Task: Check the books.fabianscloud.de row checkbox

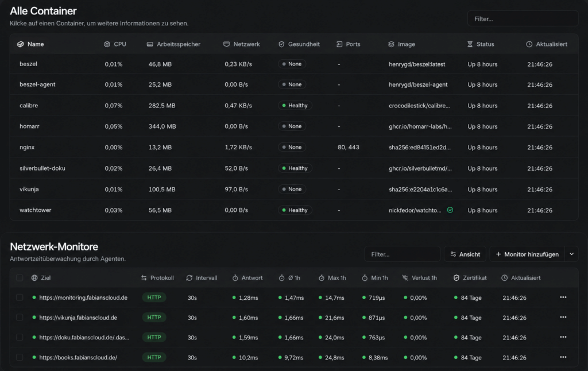Action: (20, 357)
